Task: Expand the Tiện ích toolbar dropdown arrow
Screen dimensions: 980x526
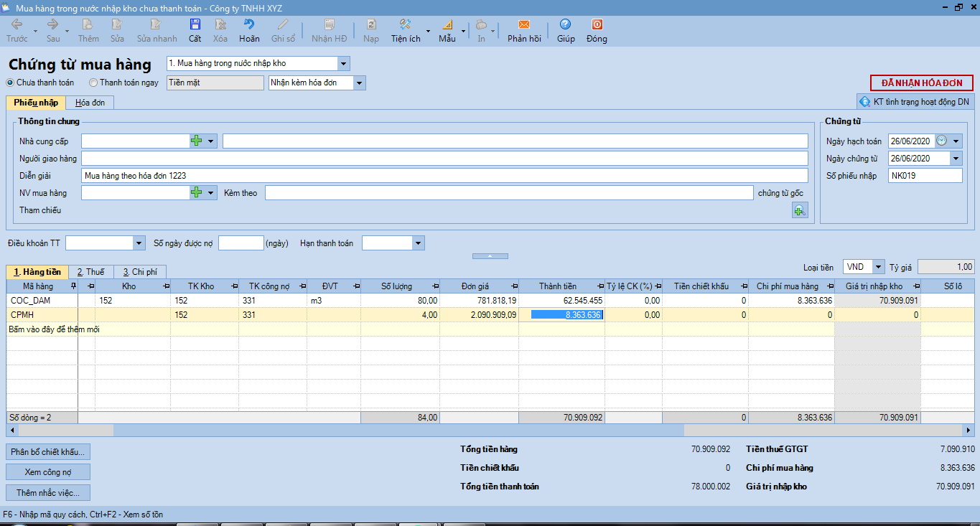Action: [429, 31]
